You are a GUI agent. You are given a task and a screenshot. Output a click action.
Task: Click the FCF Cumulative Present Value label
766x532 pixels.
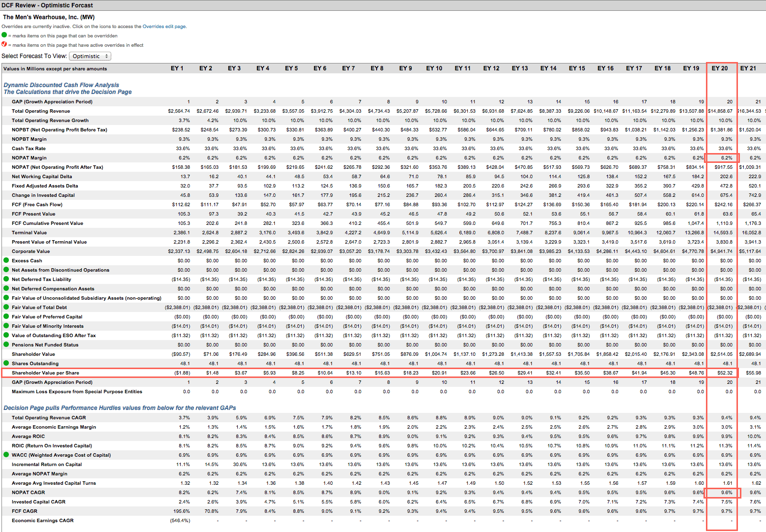pyautogui.click(x=48, y=223)
